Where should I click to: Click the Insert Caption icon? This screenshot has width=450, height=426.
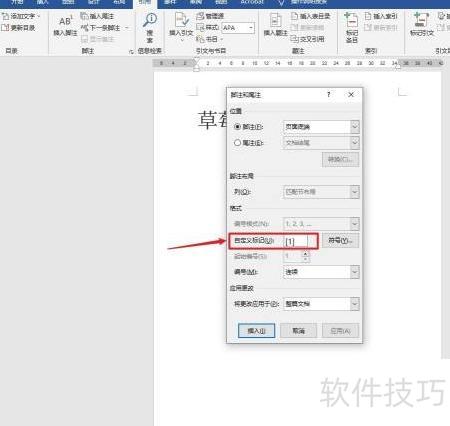275,20
